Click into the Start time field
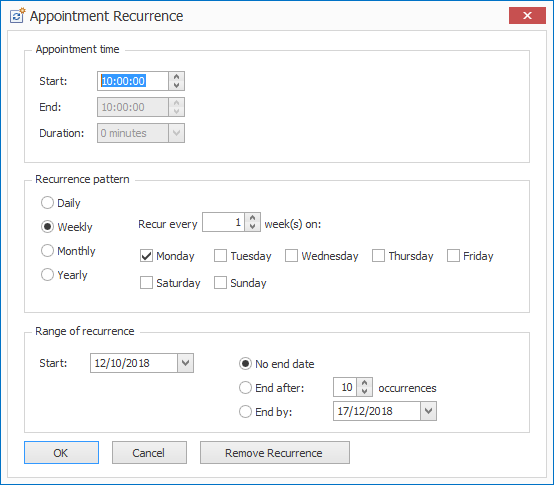 [133, 81]
